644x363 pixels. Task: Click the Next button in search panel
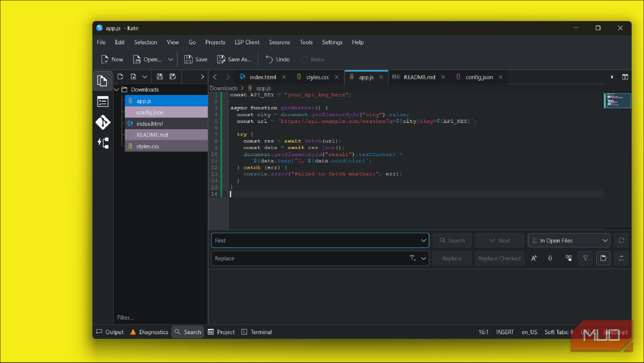[x=500, y=241]
